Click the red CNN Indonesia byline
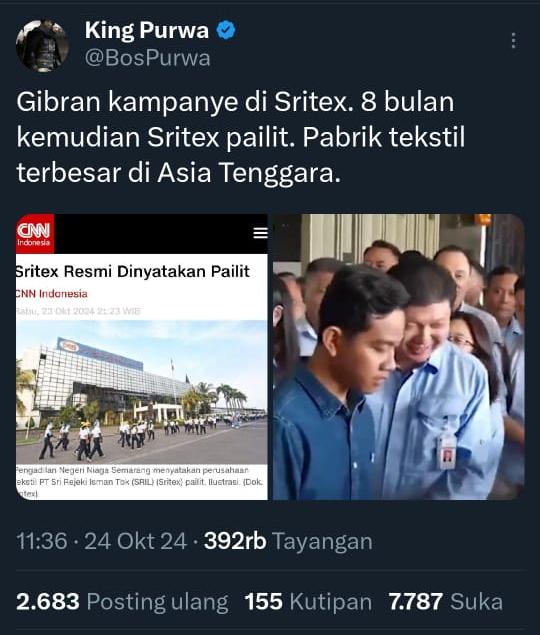Image resolution: width=540 pixels, height=635 pixels. (x=51, y=294)
